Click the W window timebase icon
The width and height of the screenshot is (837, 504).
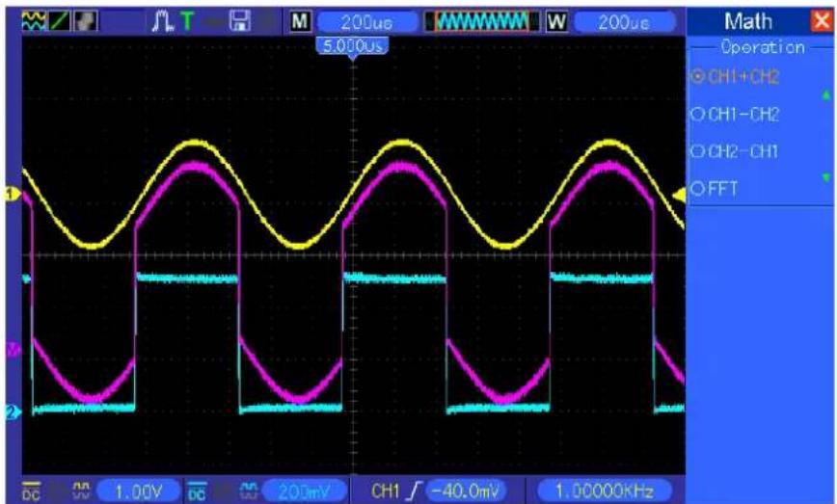pyautogui.click(x=556, y=22)
